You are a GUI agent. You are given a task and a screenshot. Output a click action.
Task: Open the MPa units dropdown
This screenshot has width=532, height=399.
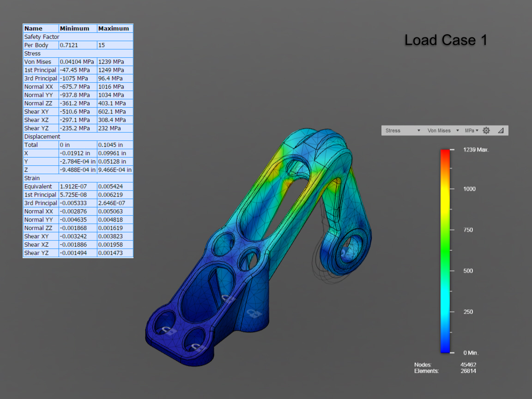[471, 131]
